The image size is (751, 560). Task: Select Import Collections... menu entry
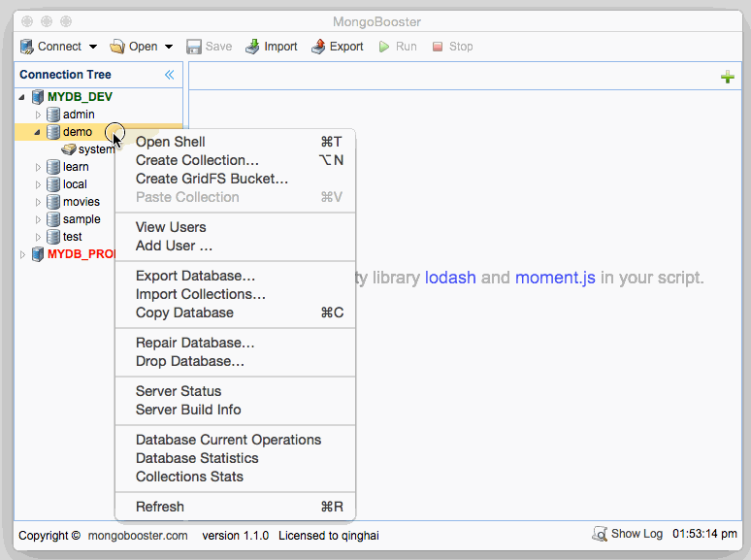235,294
